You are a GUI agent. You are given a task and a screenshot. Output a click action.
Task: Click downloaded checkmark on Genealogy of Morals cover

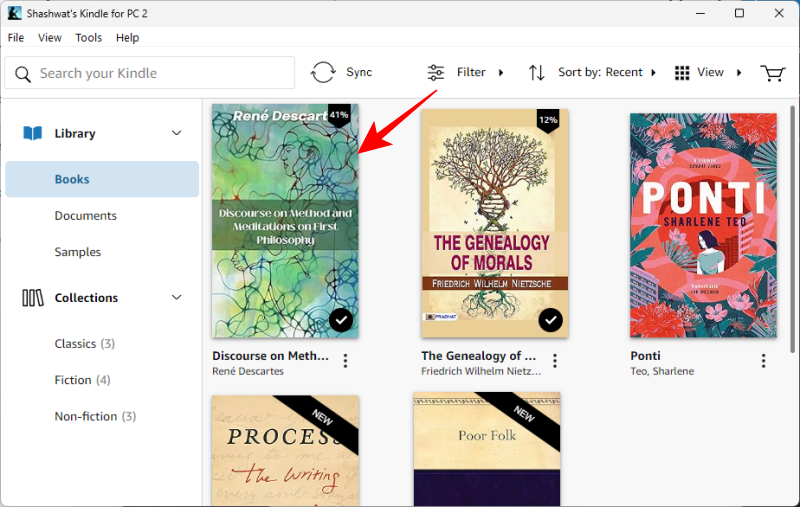click(551, 320)
